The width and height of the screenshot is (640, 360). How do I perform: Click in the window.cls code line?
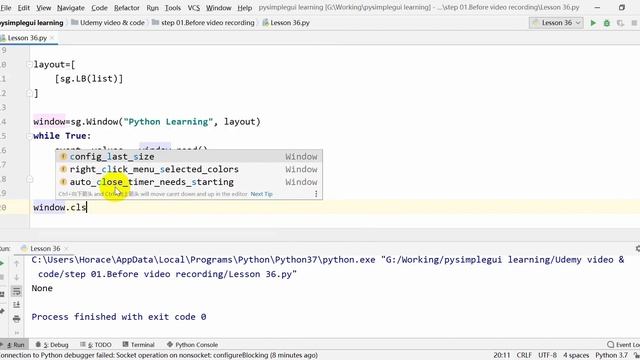pyautogui.click(x=60, y=208)
